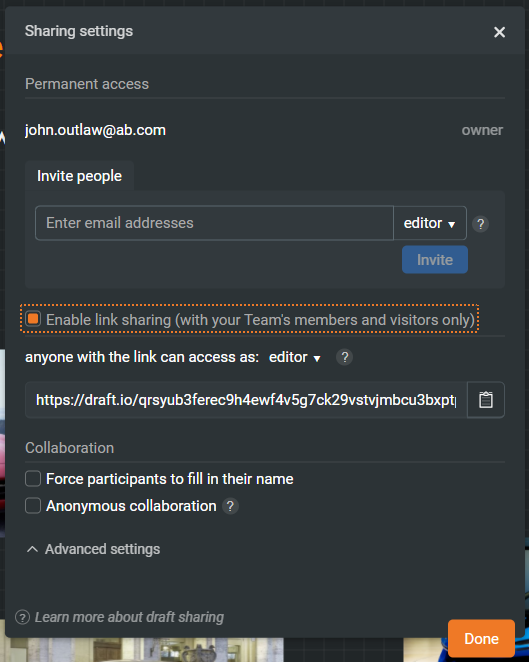Select the draft.io share link field
This screenshot has height=662, width=529.
[x=246, y=399]
